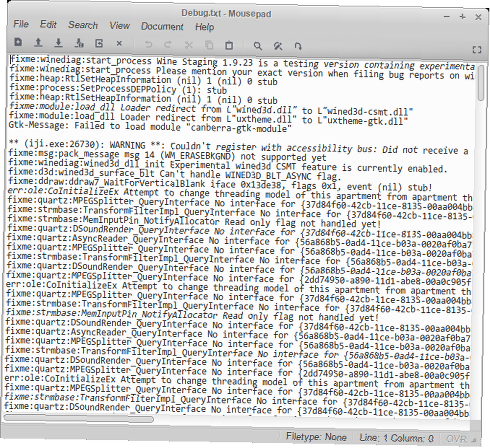490x448 pixels.
Task: Click the vertical scrollbar thumb
Action: tap(481, 83)
